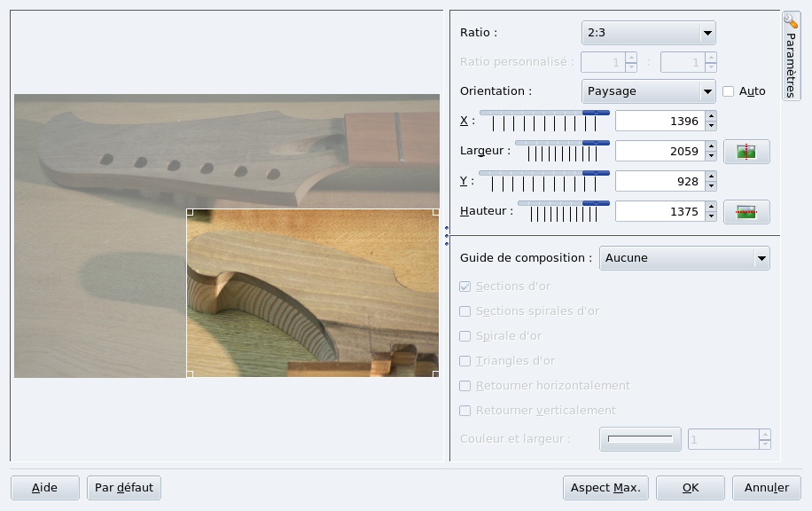The width and height of the screenshot is (812, 511).
Task: Click the top-right corner handle of crop selection
Action: tap(435, 212)
